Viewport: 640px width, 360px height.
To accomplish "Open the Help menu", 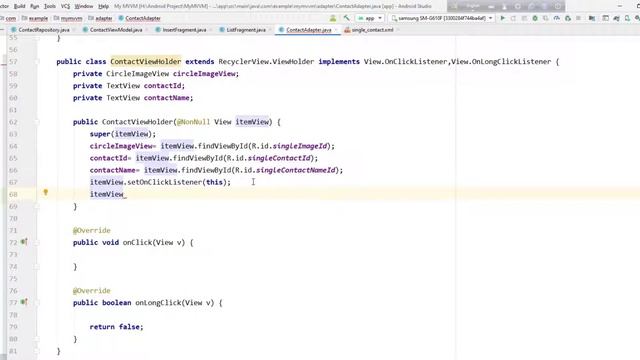I will (103, 6).
